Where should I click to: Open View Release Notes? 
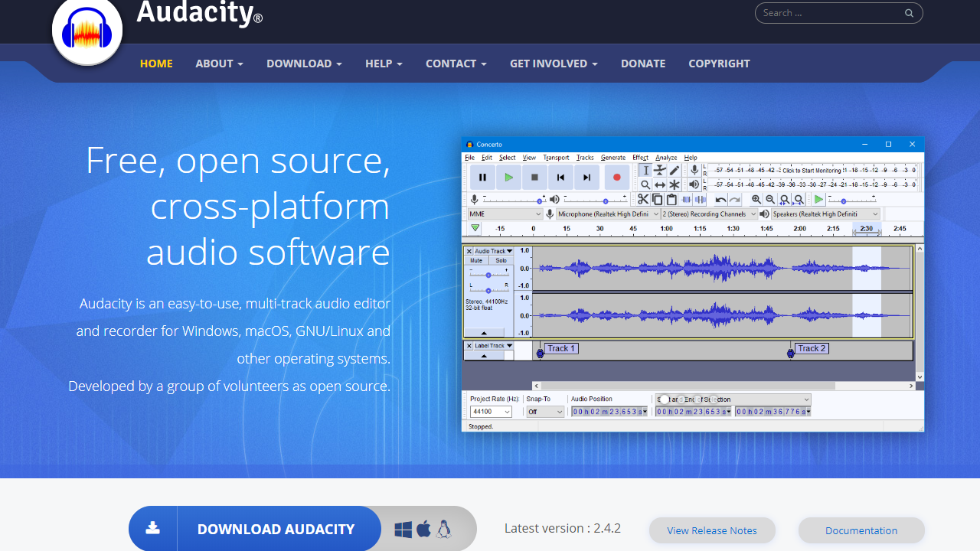pyautogui.click(x=712, y=530)
